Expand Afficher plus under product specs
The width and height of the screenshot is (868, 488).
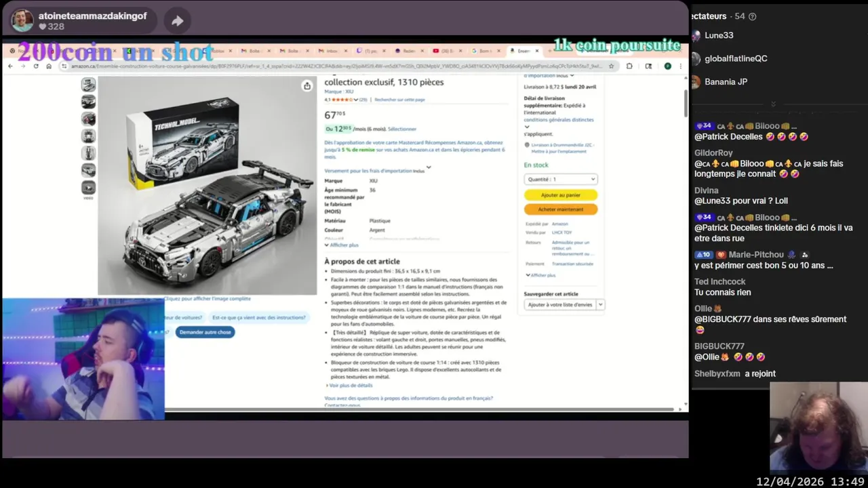click(x=342, y=245)
